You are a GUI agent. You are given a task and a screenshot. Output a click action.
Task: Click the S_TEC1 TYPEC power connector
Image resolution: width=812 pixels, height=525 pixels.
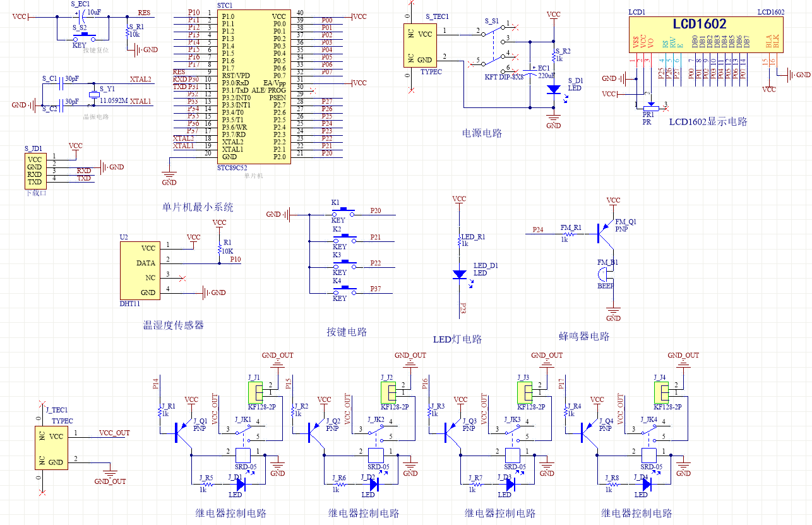(x=420, y=45)
